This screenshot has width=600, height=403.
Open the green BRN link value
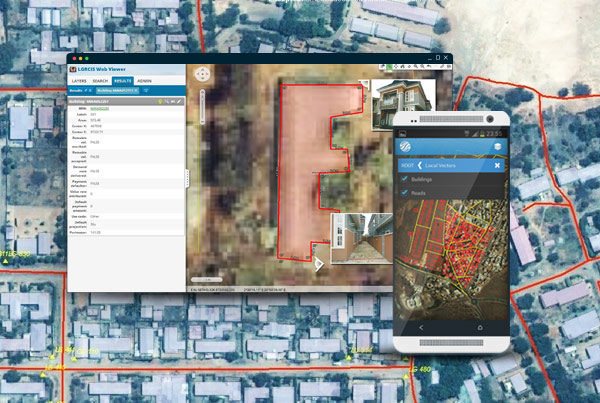[99, 109]
